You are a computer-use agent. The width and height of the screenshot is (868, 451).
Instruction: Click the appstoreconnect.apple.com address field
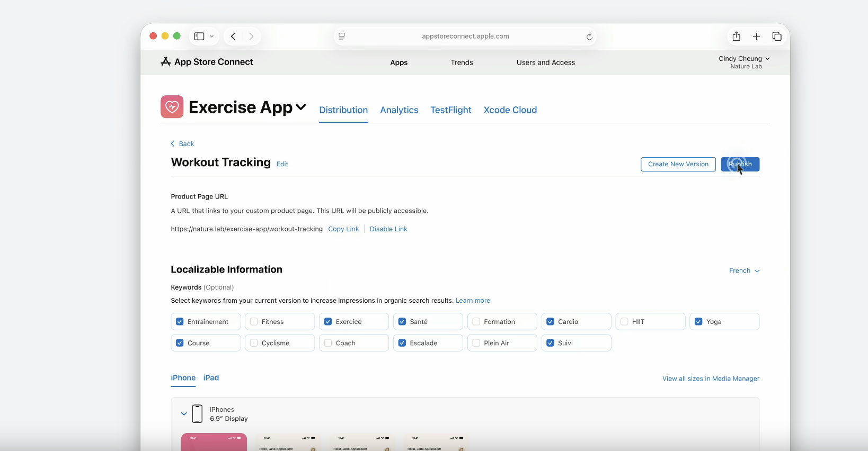click(465, 37)
